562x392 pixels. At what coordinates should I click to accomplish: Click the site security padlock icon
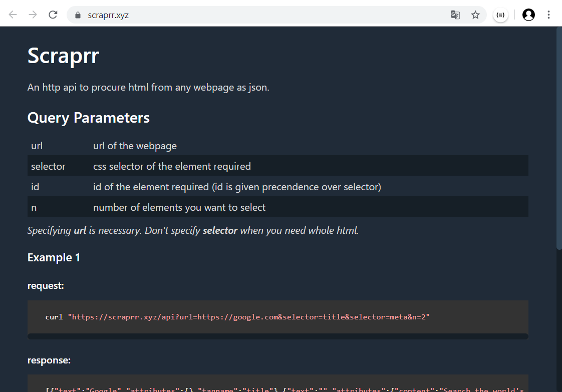tap(78, 15)
